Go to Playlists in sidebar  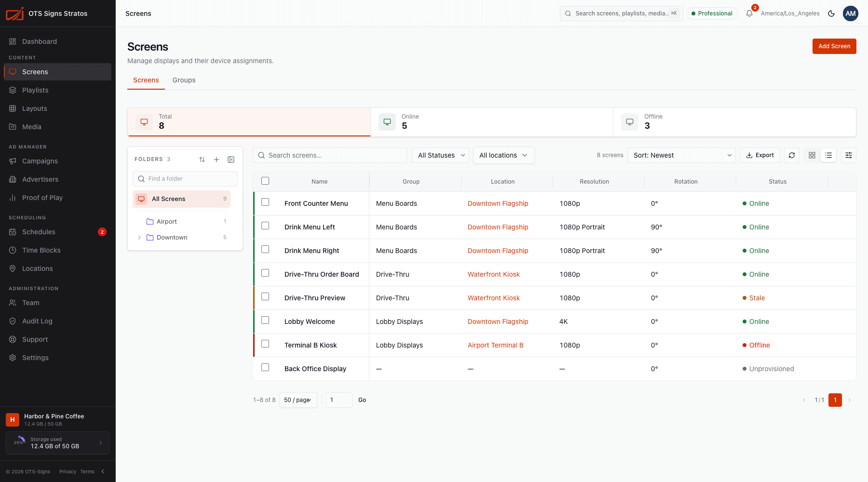(58, 90)
